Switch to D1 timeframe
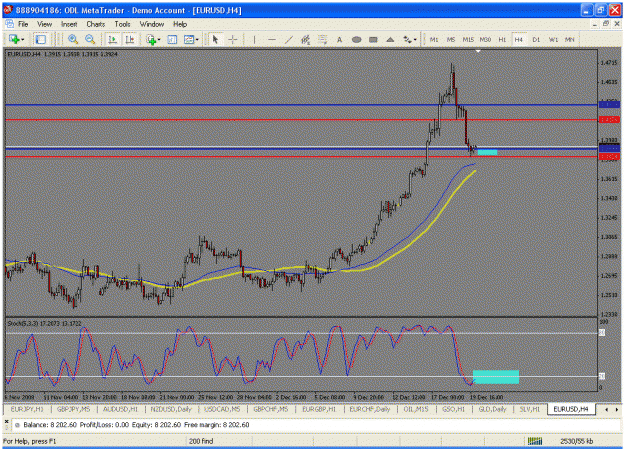This screenshot has height=449, width=625. point(536,39)
